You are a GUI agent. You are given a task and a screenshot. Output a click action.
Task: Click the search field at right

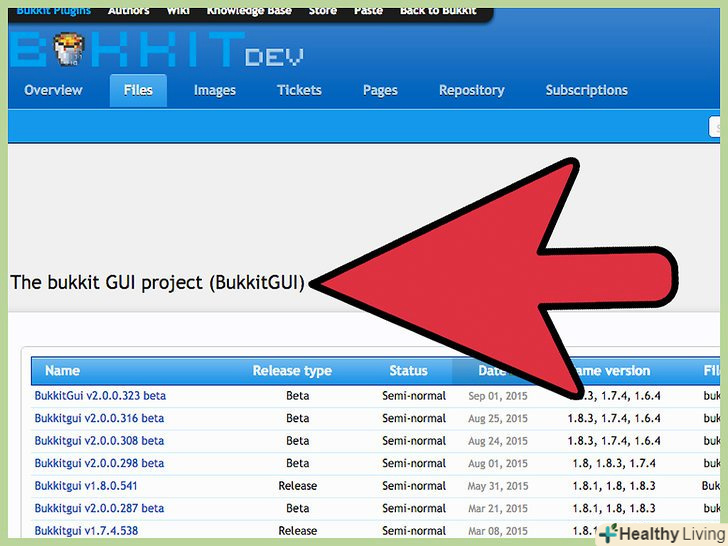click(x=715, y=127)
